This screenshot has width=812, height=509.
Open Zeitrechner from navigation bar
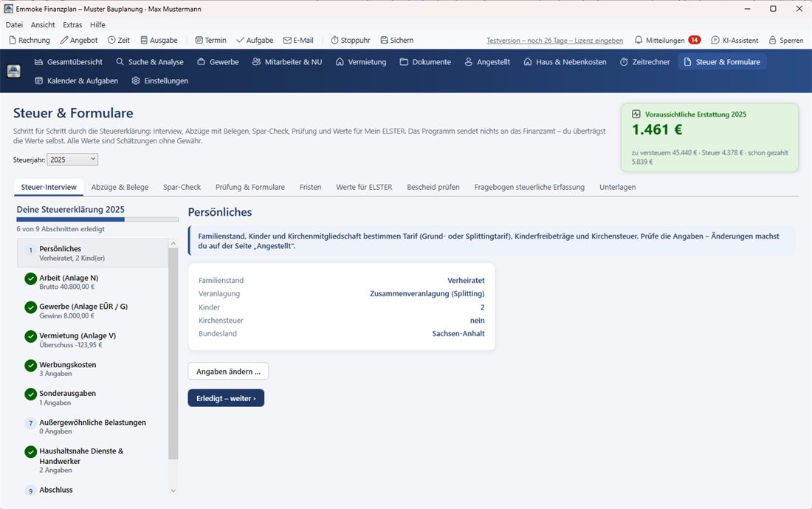click(644, 61)
